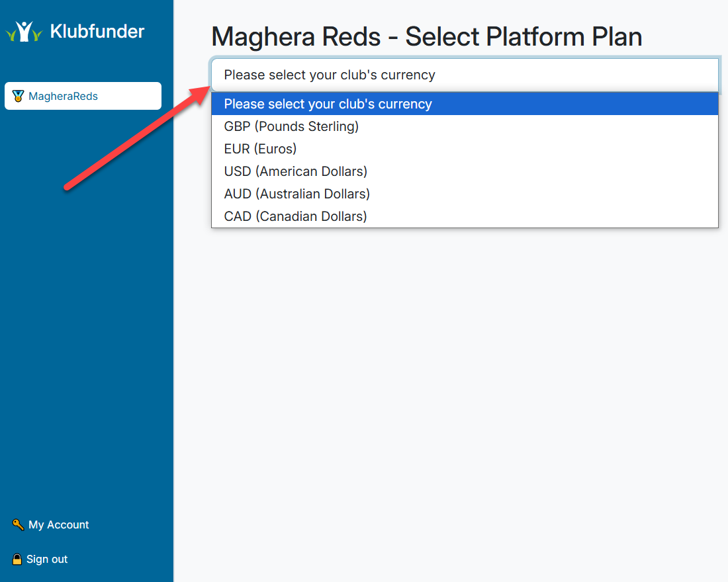Click the Klubfunder figure logo icon
728x582 pixels.
pos(24,31)
